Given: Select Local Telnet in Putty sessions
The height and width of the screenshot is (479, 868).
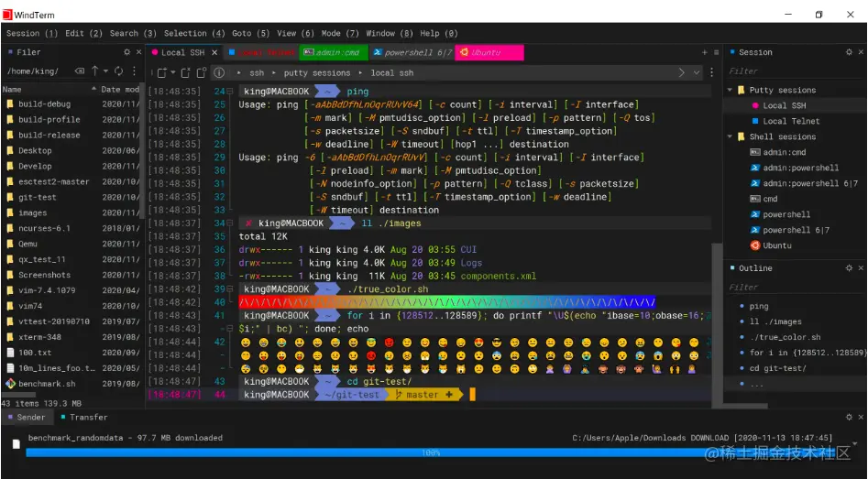Looking at the screenshot, I should click(790, 121).
